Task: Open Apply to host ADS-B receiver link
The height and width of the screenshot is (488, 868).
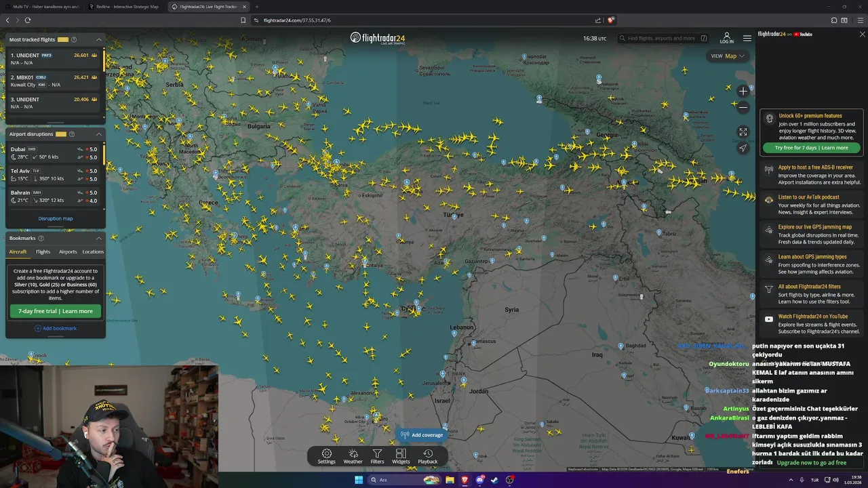Action: tap(812, 174)
